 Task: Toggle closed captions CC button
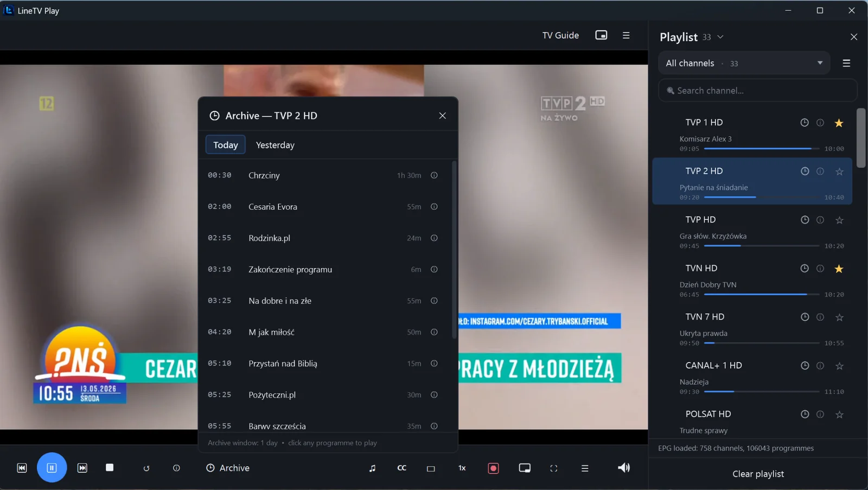point(402,468)
